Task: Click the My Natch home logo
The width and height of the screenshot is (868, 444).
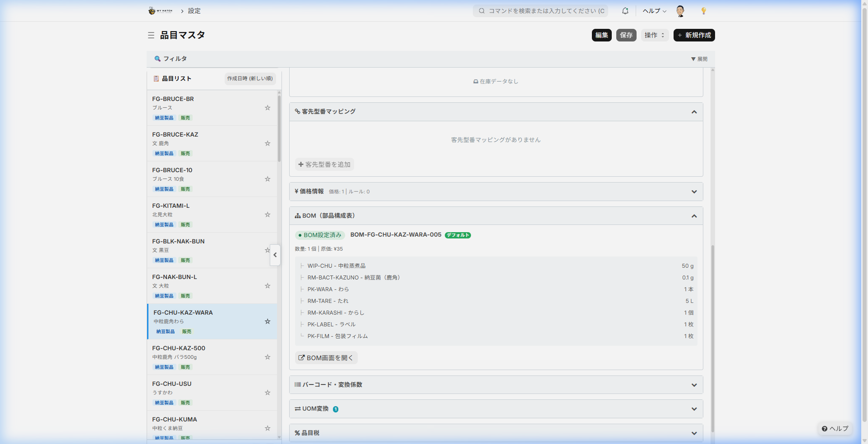Action: [161, 11]
